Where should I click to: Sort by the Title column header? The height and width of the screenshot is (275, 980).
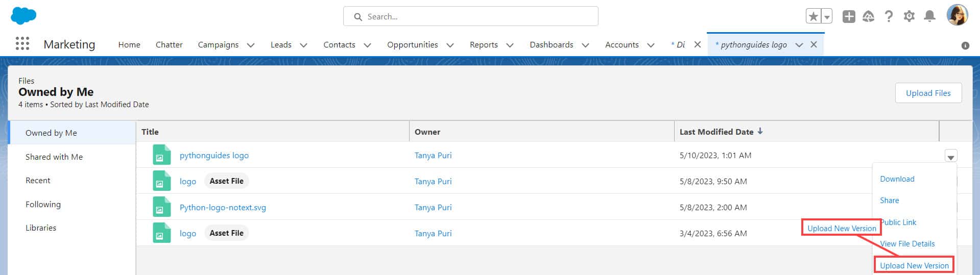point(273,132)
